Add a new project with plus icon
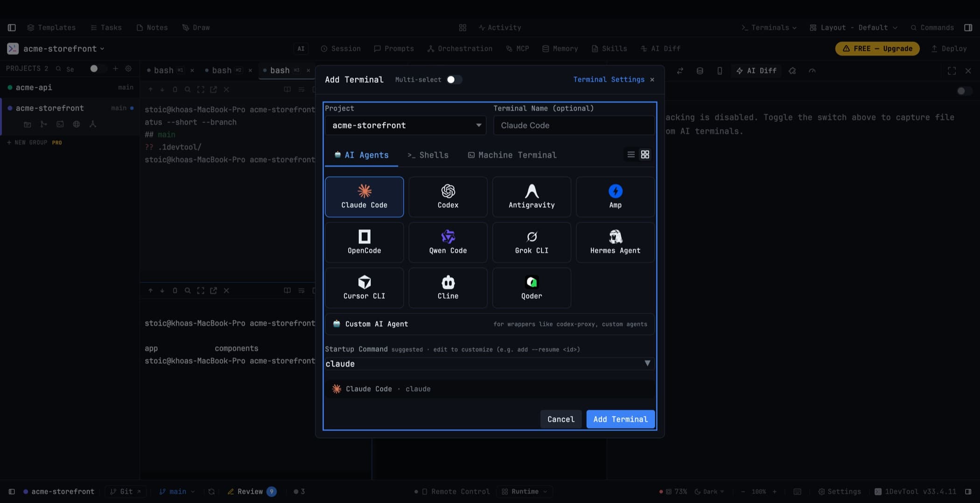 pyautogui.click(x=115, y=69)
